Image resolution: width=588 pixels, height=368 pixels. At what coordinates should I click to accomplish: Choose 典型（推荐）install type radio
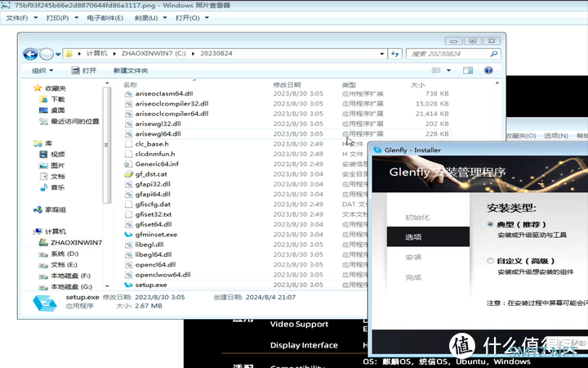[490, 224]
